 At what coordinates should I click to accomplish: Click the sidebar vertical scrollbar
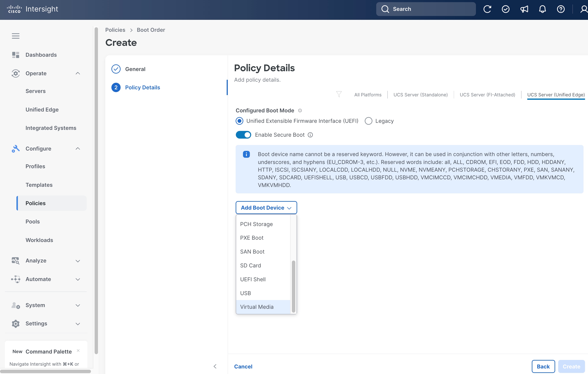96,191
